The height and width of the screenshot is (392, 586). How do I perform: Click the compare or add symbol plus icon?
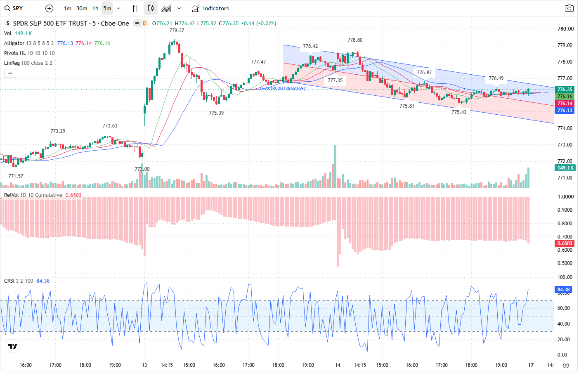(x=49, y=8)
